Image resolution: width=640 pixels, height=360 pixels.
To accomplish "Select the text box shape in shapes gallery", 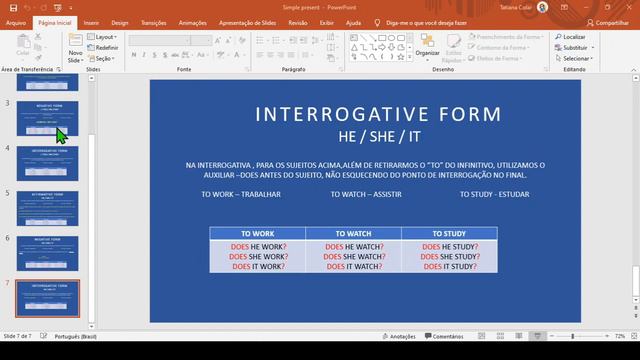I will click(354, 38).
